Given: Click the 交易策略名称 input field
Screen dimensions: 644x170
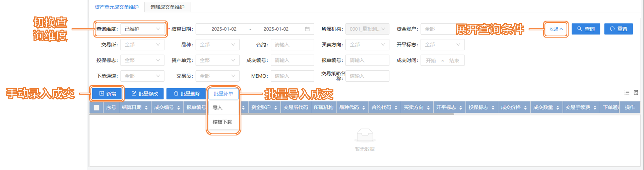Looking at the screenshot, I should [x=367, y=76].
